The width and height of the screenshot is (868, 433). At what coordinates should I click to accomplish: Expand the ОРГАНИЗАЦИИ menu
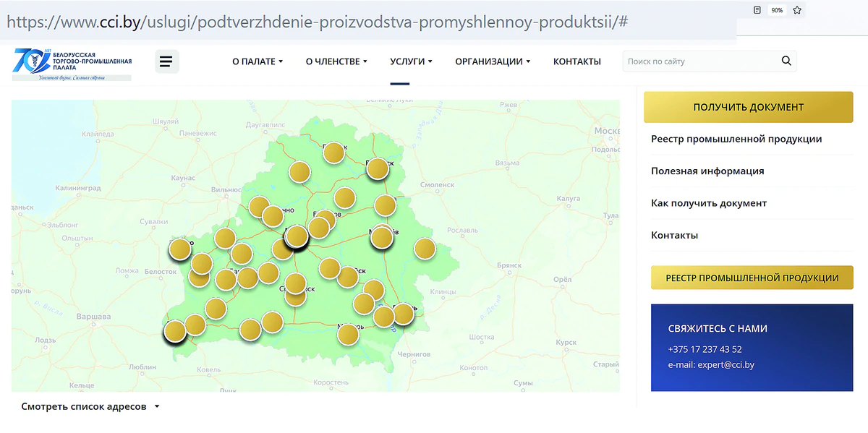coord(493,61)
